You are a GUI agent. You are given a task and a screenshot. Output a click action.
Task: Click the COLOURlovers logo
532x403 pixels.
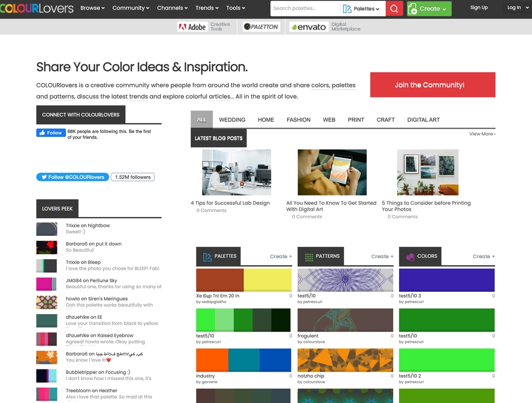coord(37,8)
